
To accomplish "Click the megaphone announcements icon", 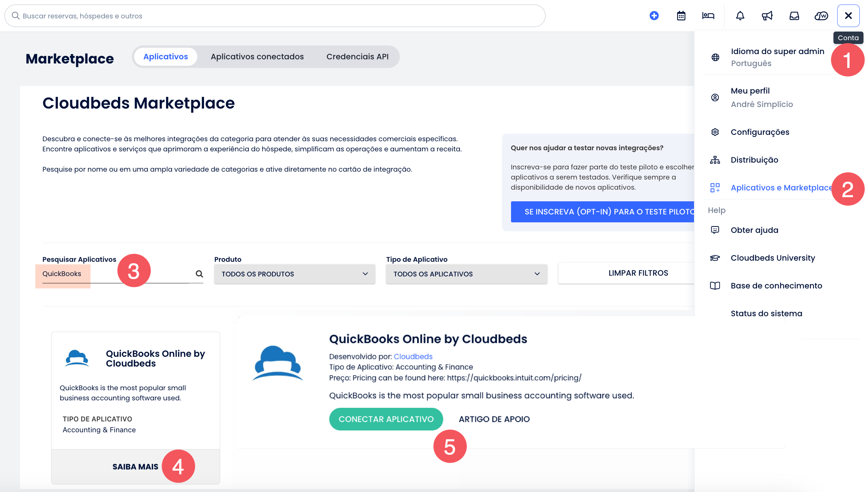I will pos(767,16).
